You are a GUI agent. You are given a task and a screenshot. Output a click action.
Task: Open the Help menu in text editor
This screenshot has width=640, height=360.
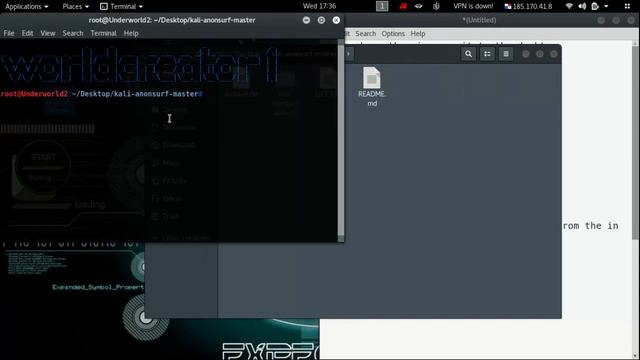(418, 33)
